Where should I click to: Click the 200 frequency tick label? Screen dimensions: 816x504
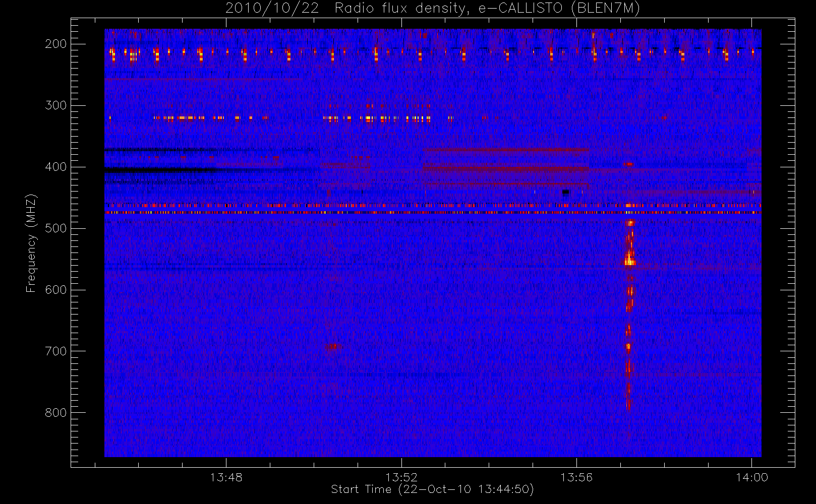[56, 44]
